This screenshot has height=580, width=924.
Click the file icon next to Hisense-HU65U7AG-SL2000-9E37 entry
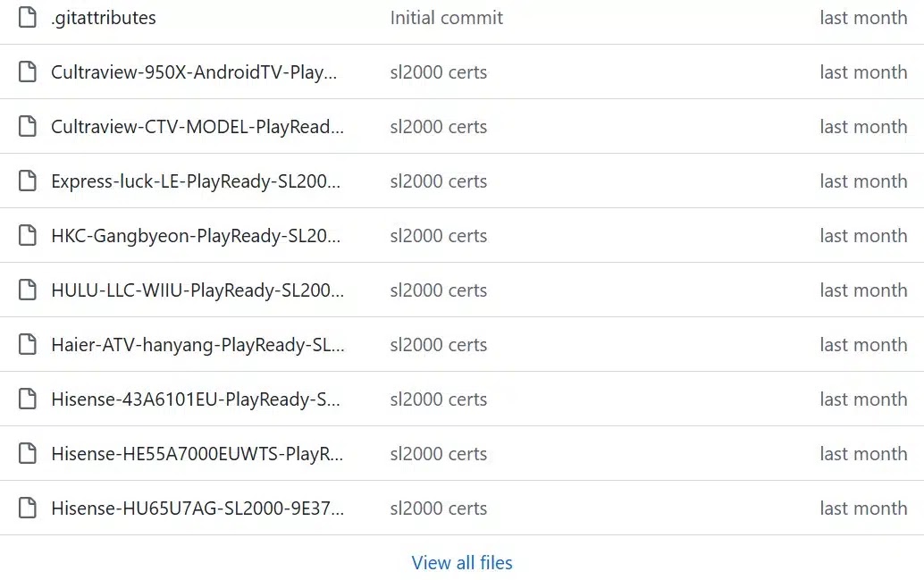(28, 508)
